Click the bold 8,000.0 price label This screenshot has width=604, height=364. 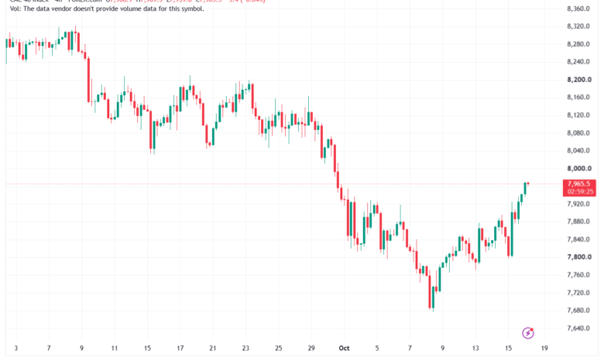(x=579, y=168)
